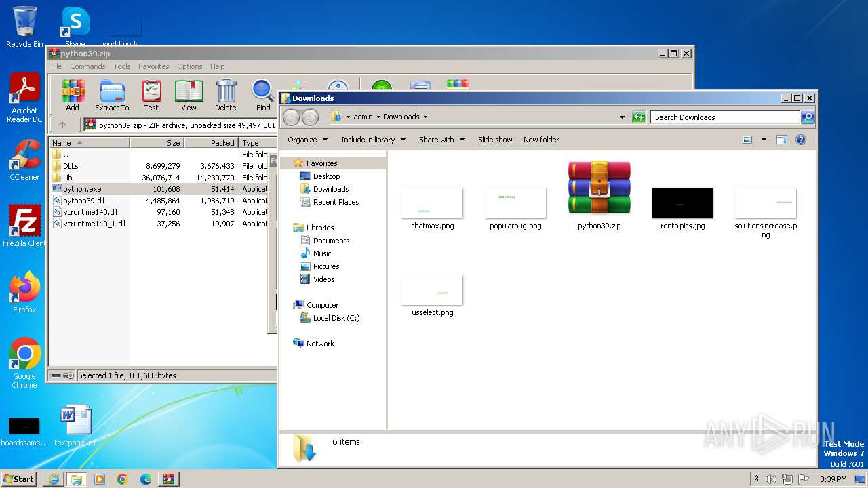
Task: Select Recent Places in navigation pane
Action: pos(336,202)
